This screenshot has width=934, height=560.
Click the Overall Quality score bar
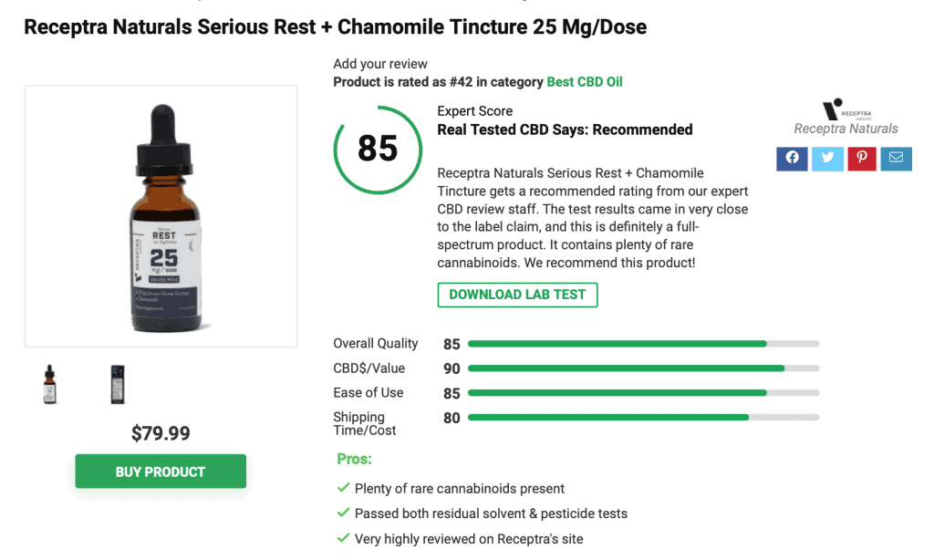(643, 344)
